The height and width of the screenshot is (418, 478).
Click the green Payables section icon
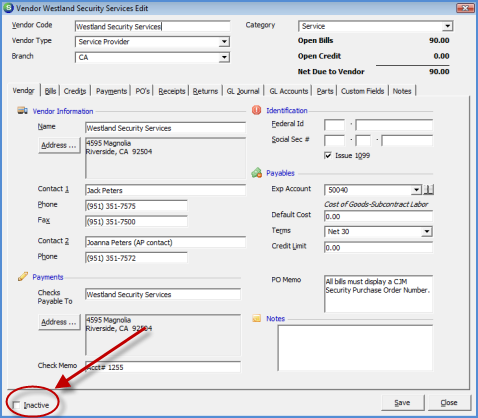(256, 173)
